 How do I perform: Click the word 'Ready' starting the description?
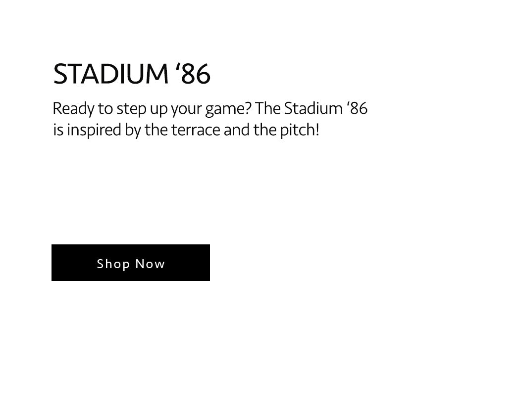73,109
